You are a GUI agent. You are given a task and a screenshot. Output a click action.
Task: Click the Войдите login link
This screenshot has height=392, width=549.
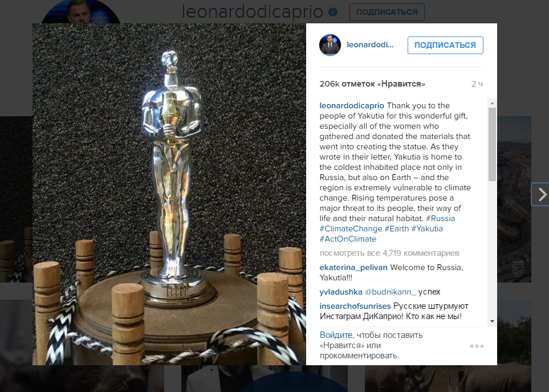pyautogui.click(x=336, y=335)
